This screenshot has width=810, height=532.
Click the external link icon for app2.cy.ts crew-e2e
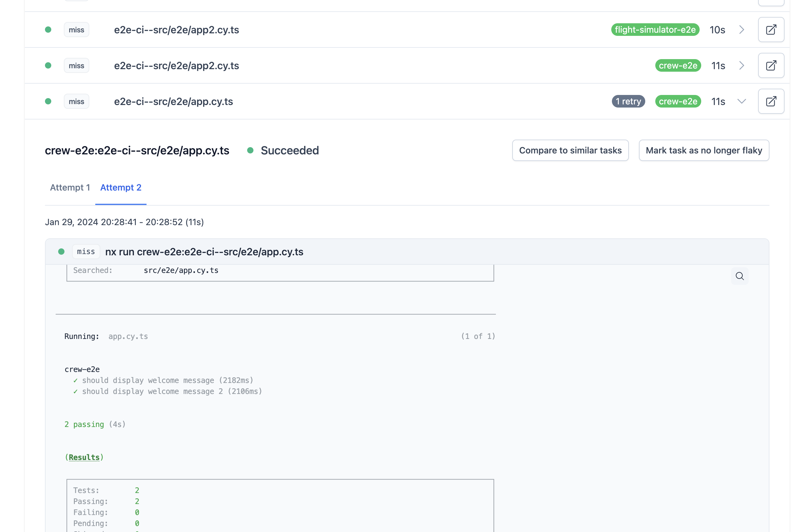(771, 65)
